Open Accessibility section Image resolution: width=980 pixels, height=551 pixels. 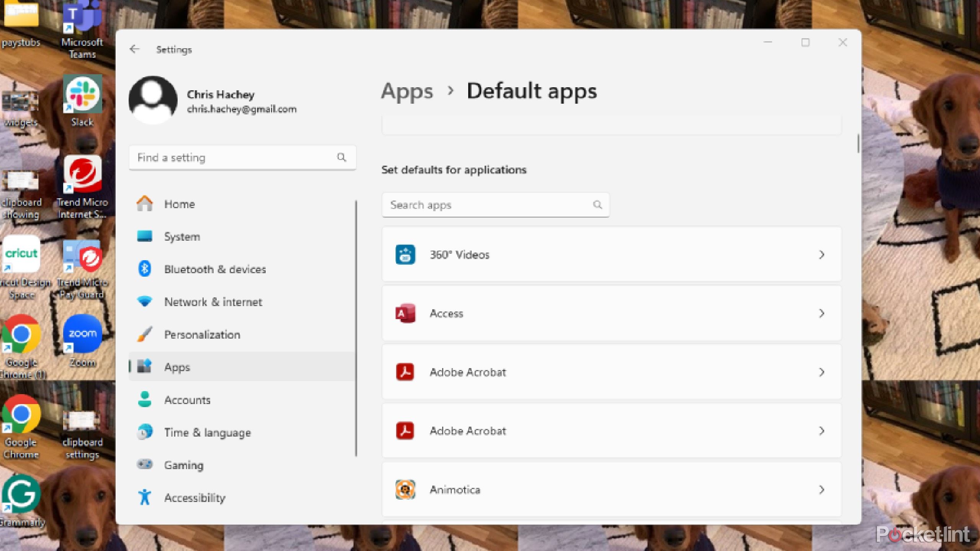(x=242, y=497)
